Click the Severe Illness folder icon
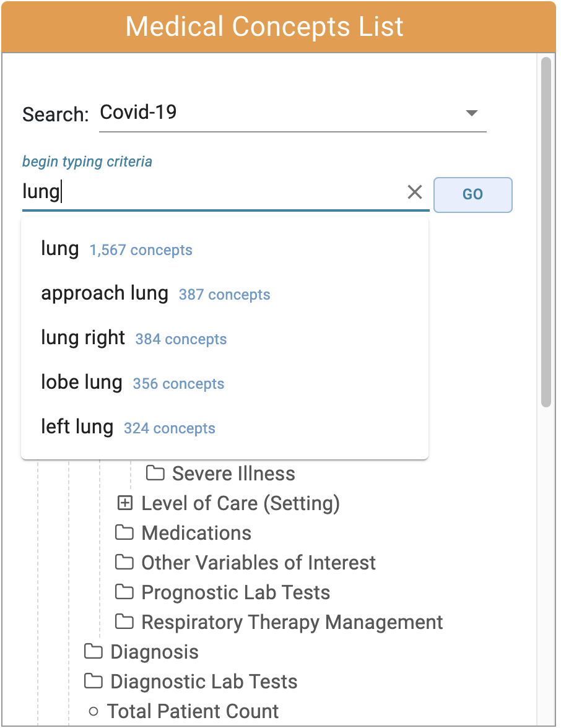 (155, 473)
